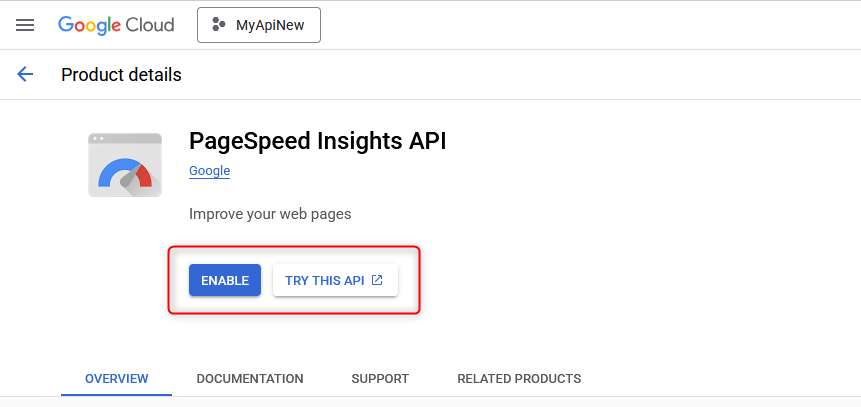
Task: Click the Google Cloud logo
Action: 116,25
